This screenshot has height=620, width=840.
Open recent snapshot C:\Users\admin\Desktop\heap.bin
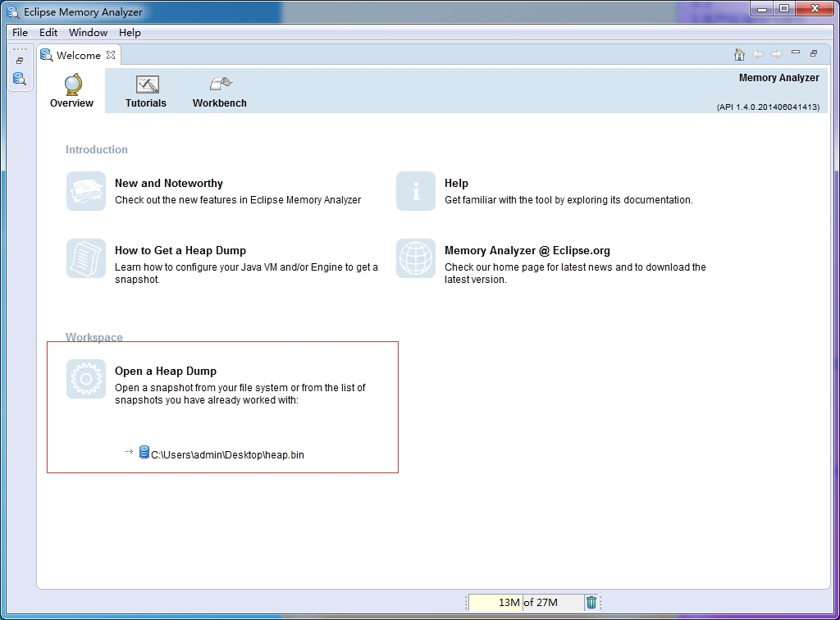click(x=228, y=454)
